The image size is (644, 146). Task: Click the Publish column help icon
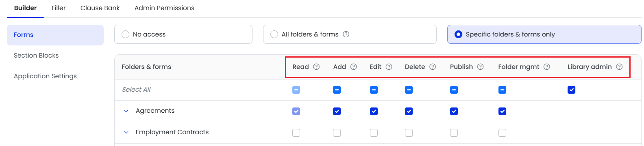481,67
